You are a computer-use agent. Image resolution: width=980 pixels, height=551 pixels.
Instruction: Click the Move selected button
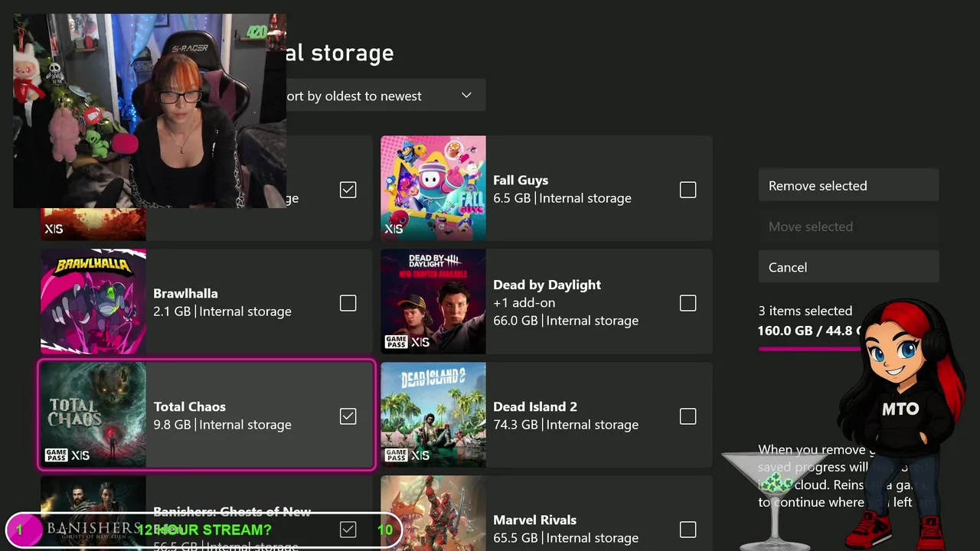pyautogui.click(x=848, y=227)
